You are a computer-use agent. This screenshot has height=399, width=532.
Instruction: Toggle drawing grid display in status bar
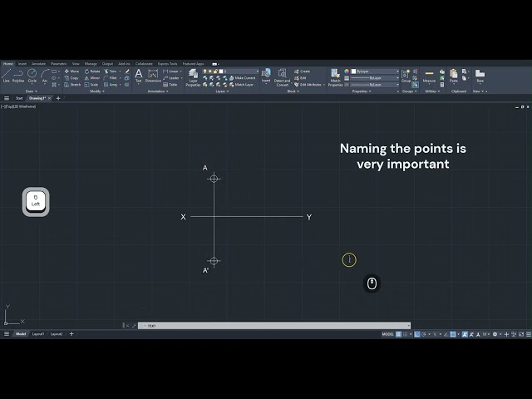pyautogui.click(x=399, y=334)
